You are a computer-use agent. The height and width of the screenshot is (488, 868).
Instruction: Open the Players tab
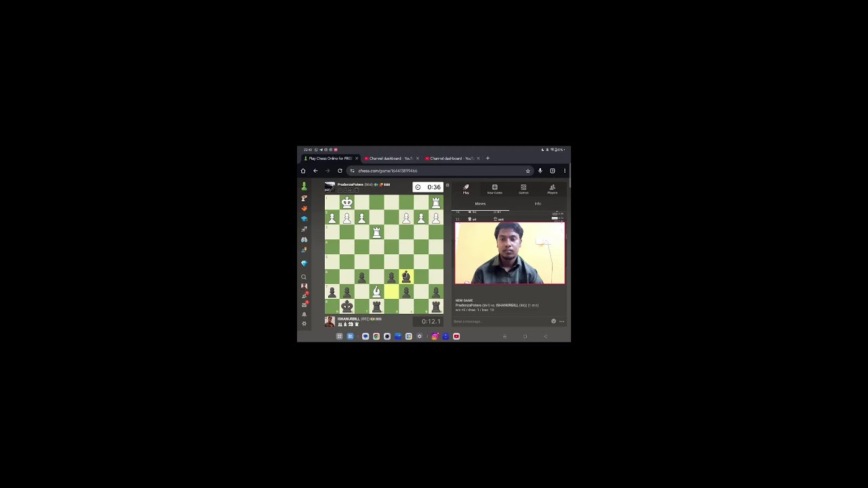click(x=552, y=189)
